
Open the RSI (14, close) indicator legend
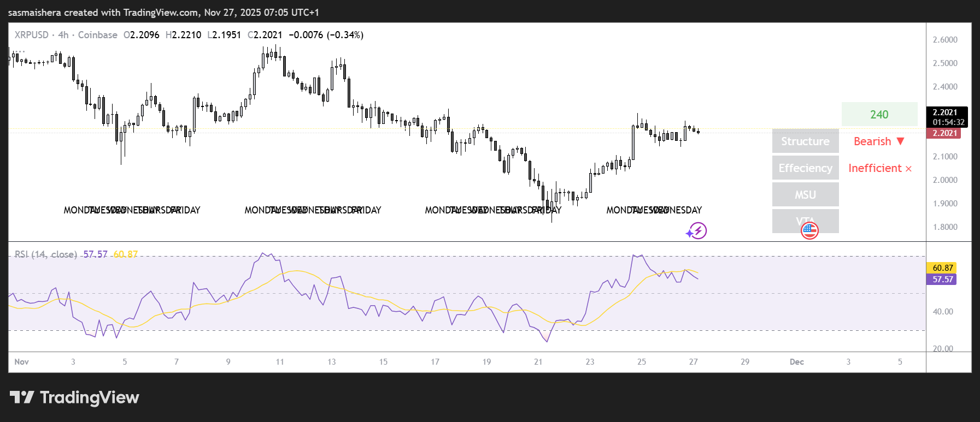(x=46, y=254)
